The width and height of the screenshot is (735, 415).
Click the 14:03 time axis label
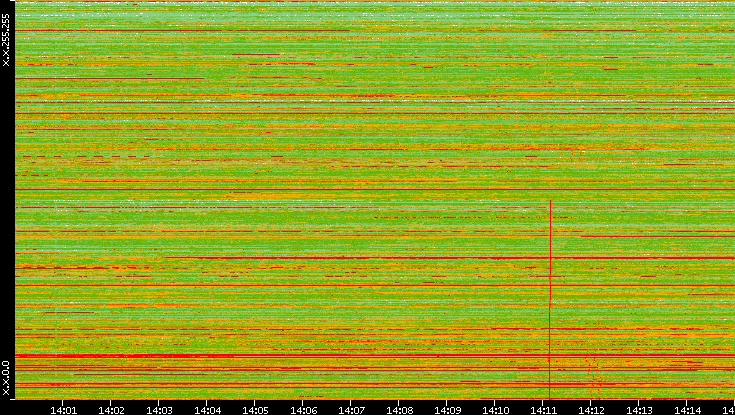159,410
